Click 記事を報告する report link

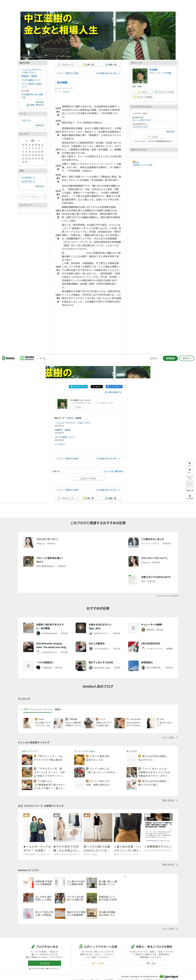pyautogui.click(x=113, y=392)
